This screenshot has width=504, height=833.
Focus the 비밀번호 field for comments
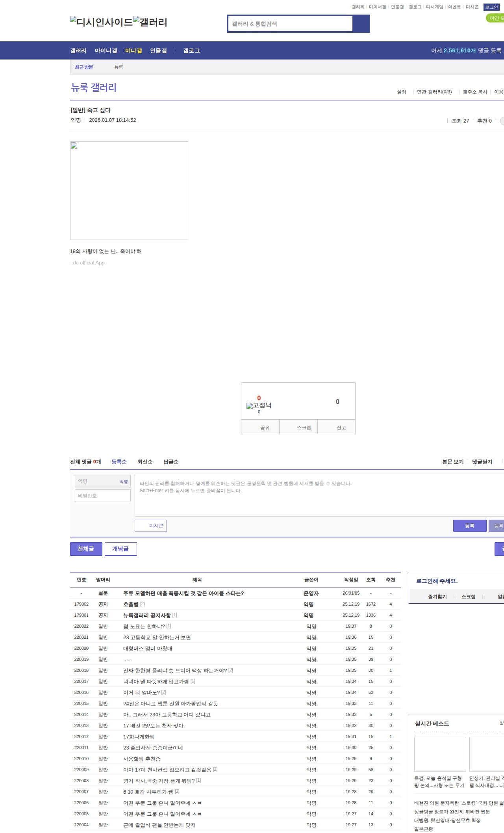103,496
